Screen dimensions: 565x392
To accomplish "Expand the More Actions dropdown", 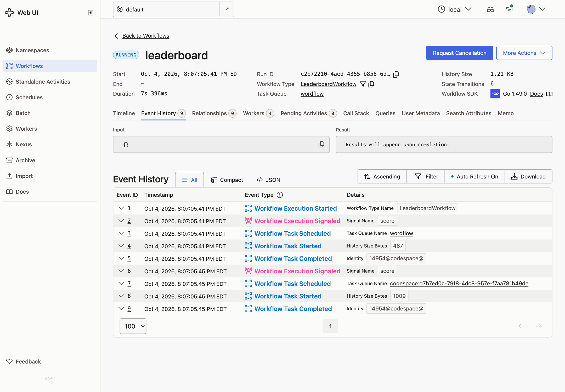I will pos(524,53).
